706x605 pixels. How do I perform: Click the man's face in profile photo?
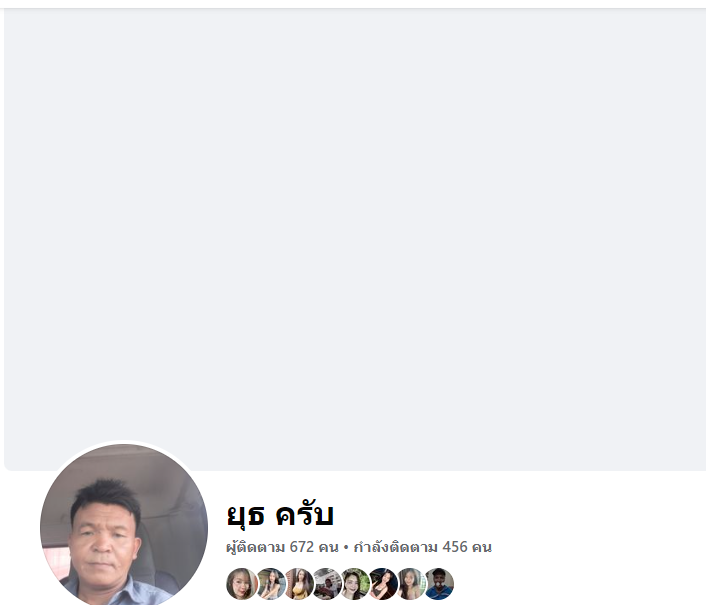tap(104, 540)
